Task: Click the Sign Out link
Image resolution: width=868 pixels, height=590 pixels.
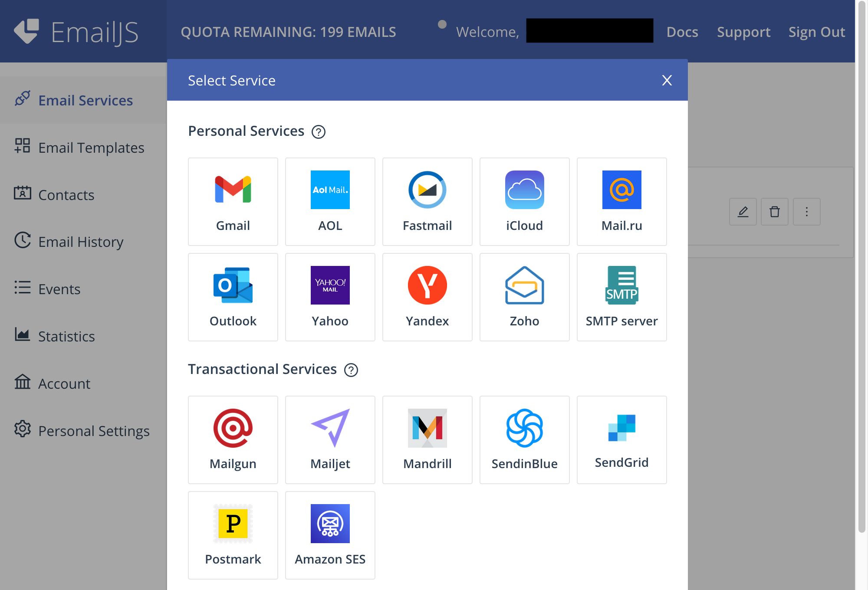Action: [817, 32]
